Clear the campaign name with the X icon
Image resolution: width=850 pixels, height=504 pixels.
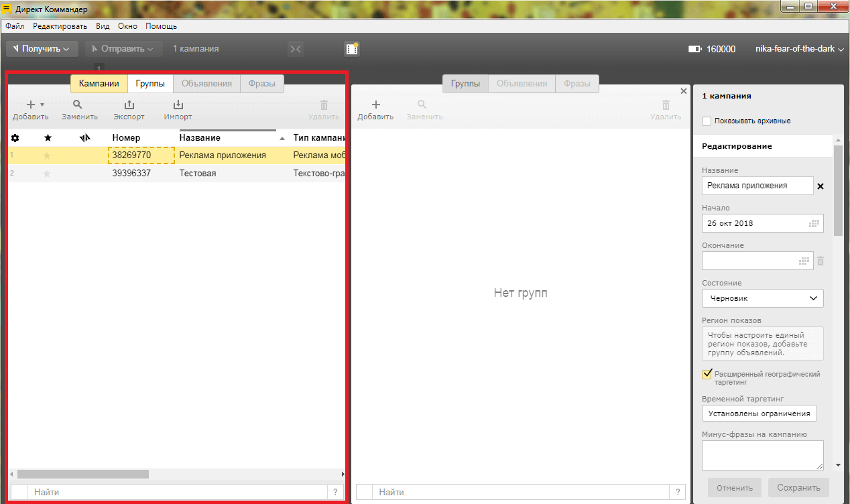click(821, 186)
